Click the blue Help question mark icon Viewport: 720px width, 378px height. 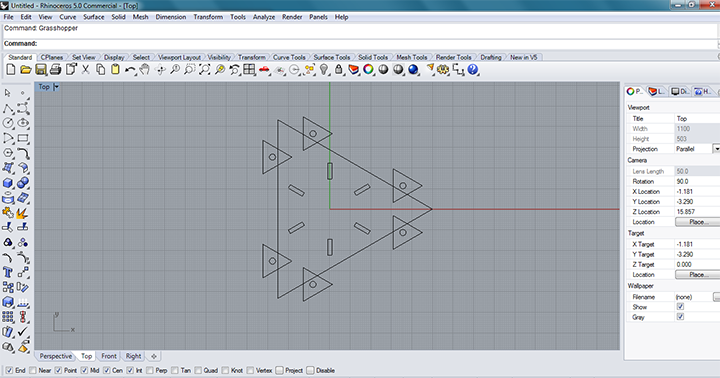(x=473, y=70)
